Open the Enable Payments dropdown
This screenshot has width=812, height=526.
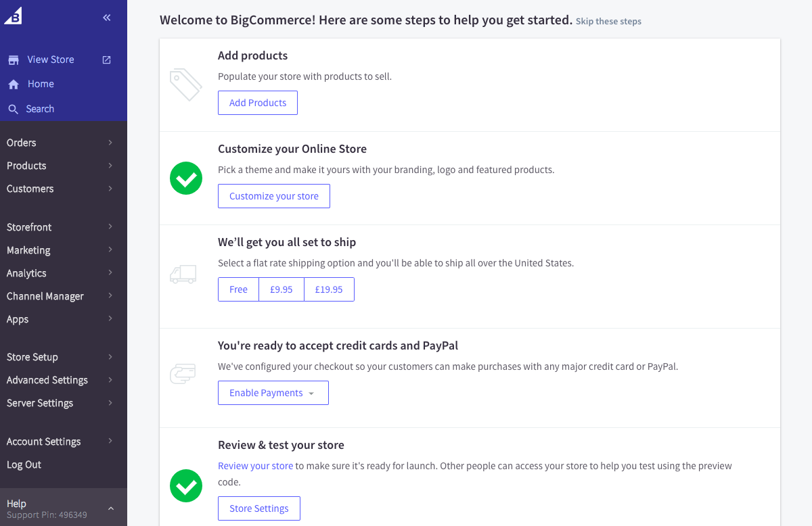tap(273, 393)
